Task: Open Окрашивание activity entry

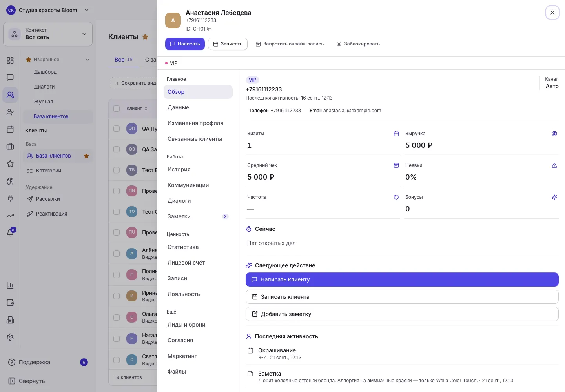Action: [x=402, y=354]
